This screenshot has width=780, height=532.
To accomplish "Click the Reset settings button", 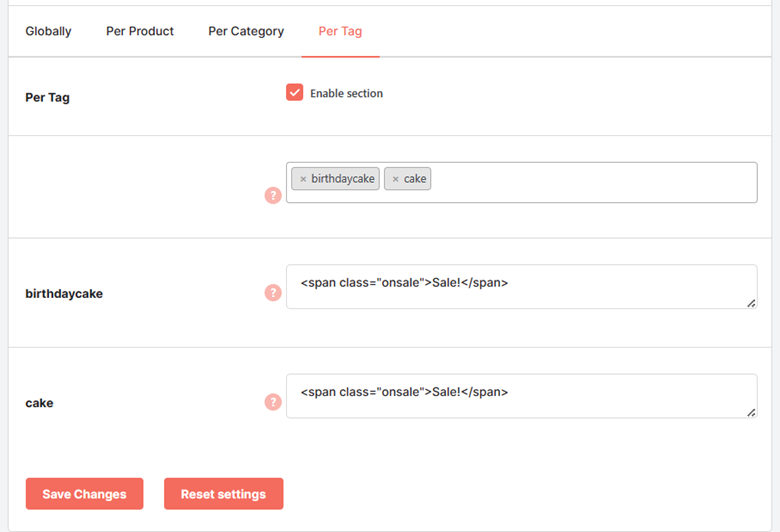I will coord(223,494).
